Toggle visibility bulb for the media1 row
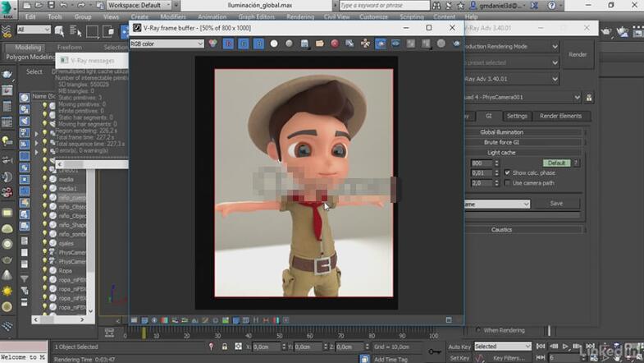The height and width of the screenshot is (363, 644). point(45,188)
